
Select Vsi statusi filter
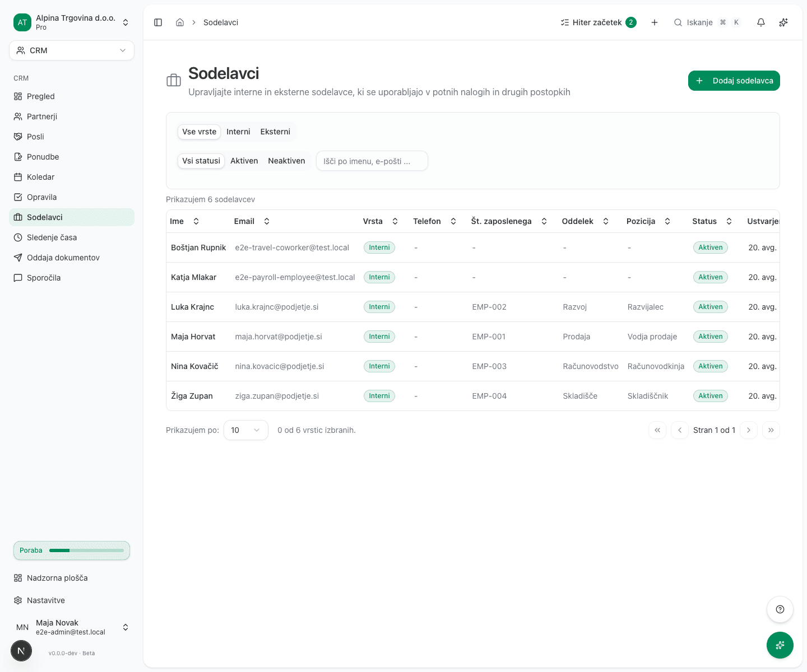click(201, 161)
